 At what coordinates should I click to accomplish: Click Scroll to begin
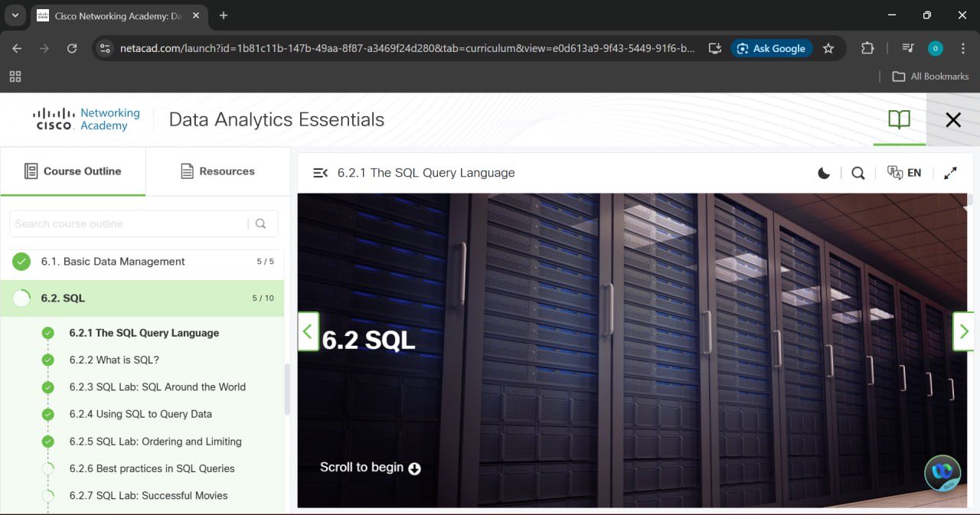click(x=371, y=468)
